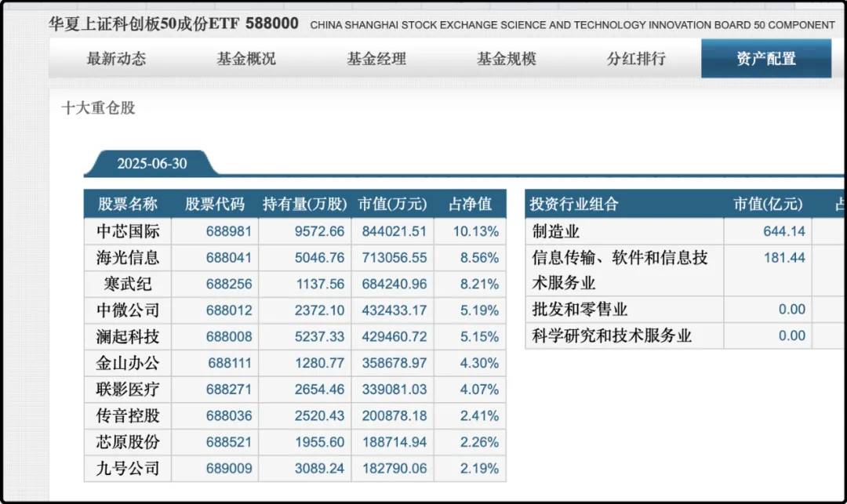
Task: Open the 分红排行 tab
Action: point(636,59)
